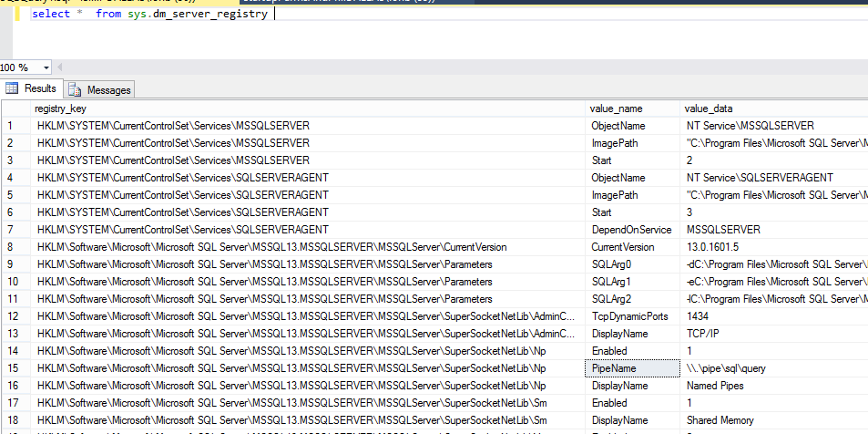Screen dimensions: 868x434
Task: Click the TCP/IP value cell
Action: coord(774,334)
